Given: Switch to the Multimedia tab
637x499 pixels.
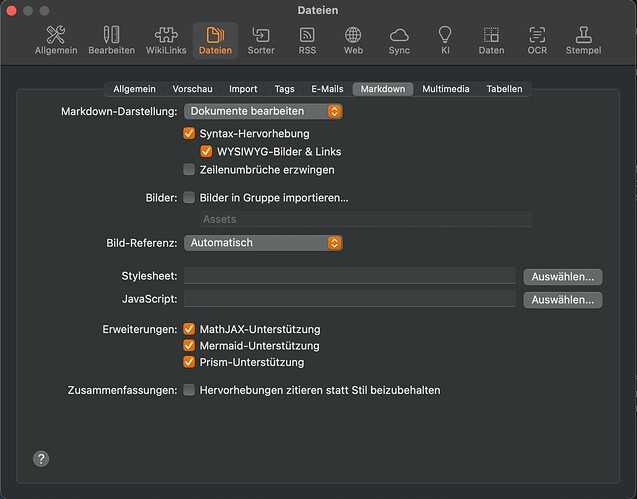Looking at the screenshot, I should (x=444, y=89).
